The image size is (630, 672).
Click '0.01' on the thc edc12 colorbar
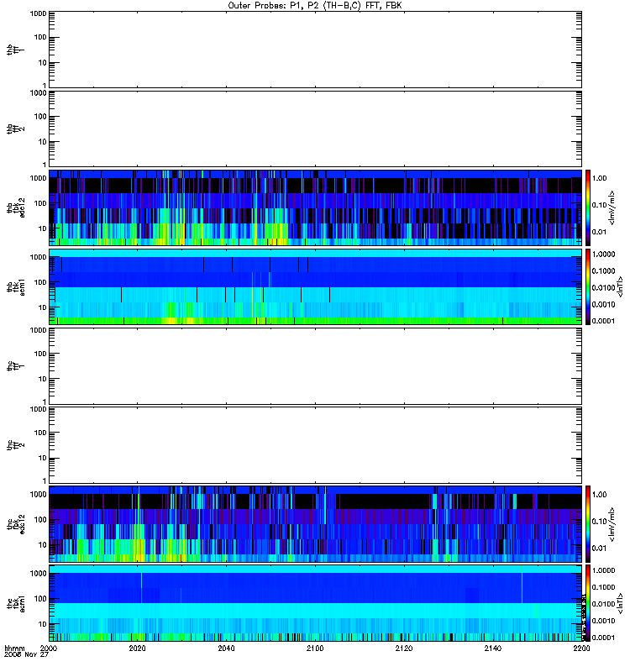point(599,549)
